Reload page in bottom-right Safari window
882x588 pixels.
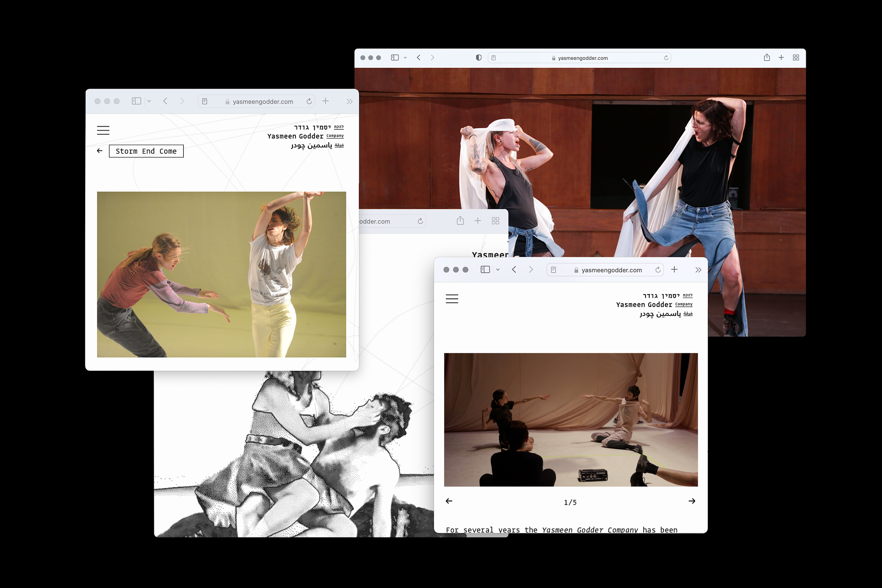(x=658, y=270)
